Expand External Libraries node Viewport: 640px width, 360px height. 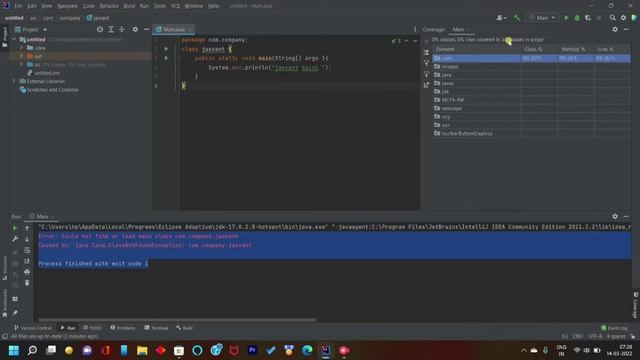coord(14,81)
